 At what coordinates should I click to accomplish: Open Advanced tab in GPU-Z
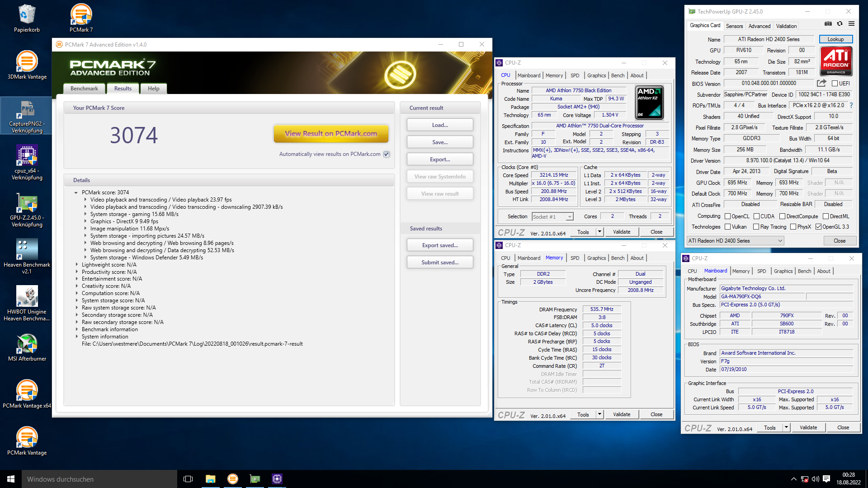[x=759, y=26]
